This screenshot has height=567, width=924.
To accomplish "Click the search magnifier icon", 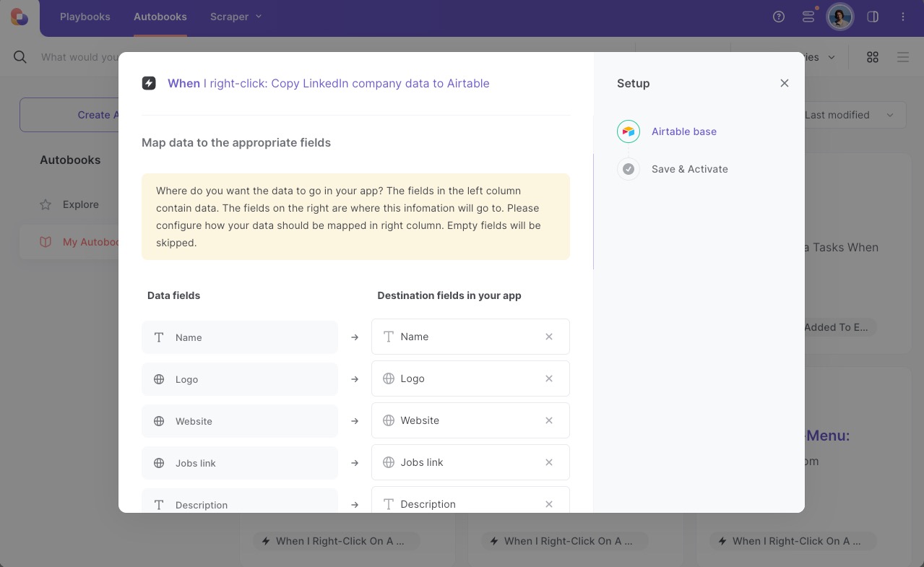I will tap(20, 57).
